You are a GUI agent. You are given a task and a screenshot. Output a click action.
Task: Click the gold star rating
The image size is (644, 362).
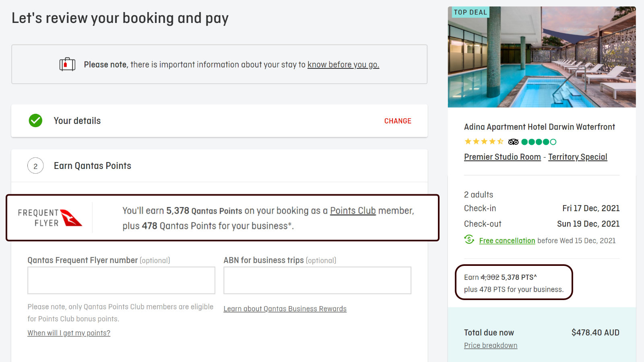point(484,142)
